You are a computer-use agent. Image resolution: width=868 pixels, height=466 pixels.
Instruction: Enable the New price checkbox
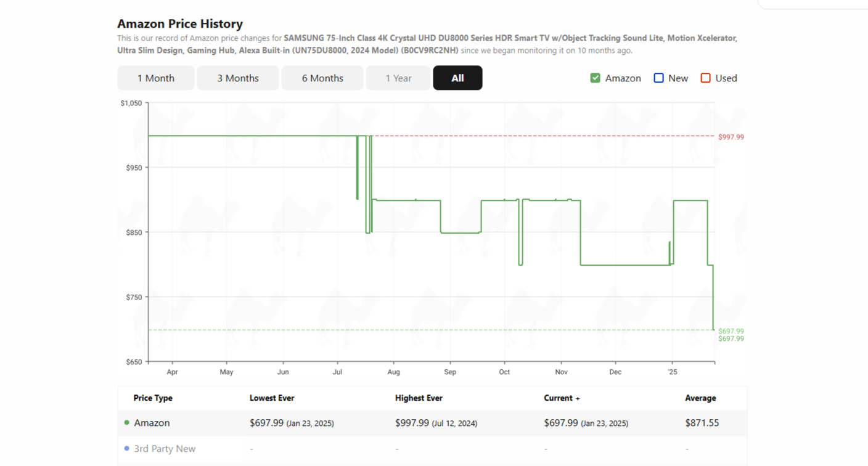[x=658, y=78]
